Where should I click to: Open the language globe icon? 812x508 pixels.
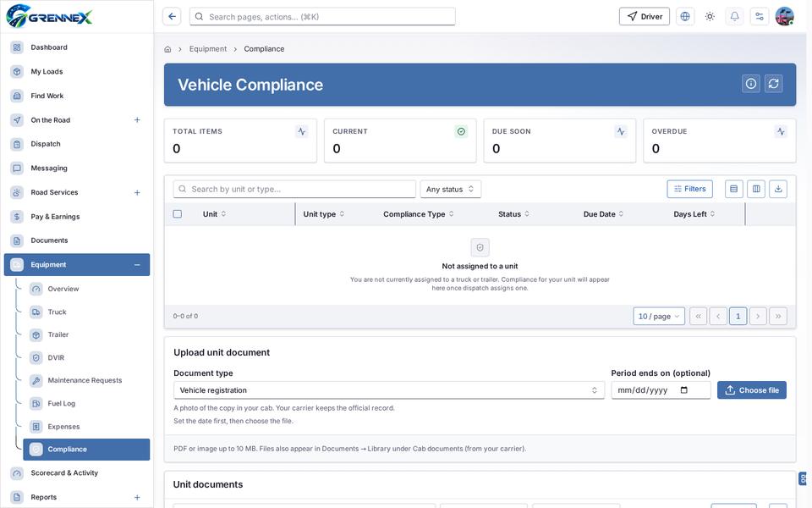pyautogui.click(x=684, y=17)
